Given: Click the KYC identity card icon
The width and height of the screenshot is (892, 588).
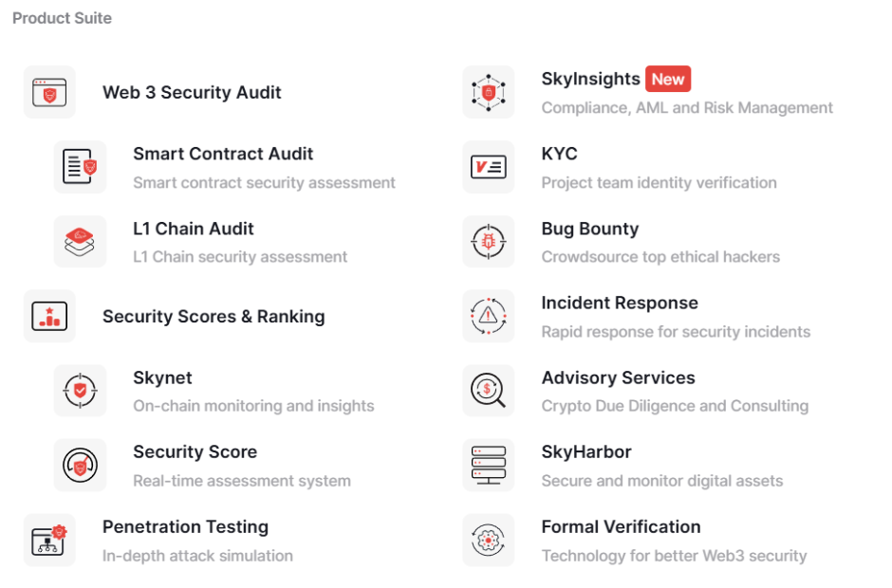Looking at the screenshot, I should (488, 167).
